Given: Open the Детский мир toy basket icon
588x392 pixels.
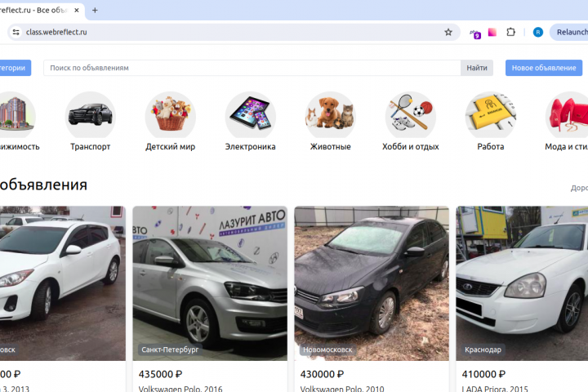Looking at the screenshot, I should click(170, 115).
